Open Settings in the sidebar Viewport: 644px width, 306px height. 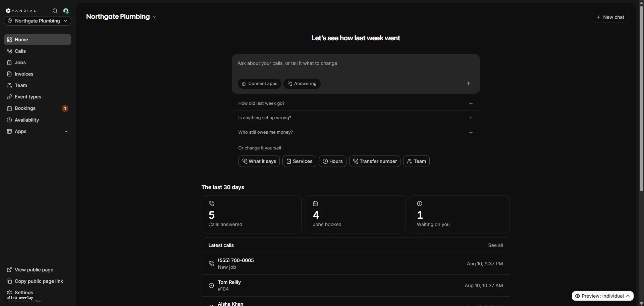(x=38, y=293)
